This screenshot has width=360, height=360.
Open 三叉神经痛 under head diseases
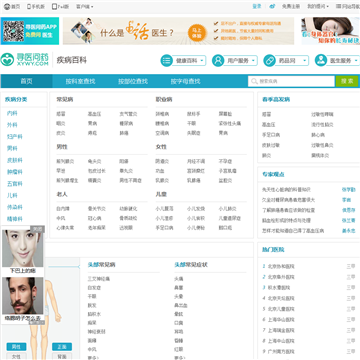coord(99,279)
